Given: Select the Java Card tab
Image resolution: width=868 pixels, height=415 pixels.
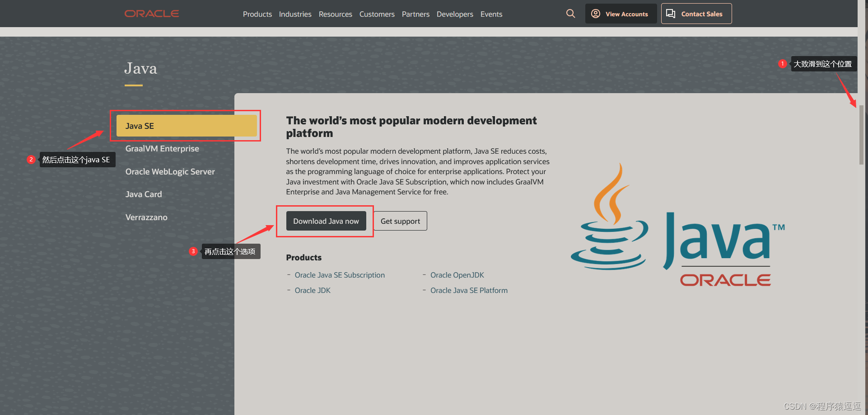Looking at the screenshot, I should coord(144,194).
